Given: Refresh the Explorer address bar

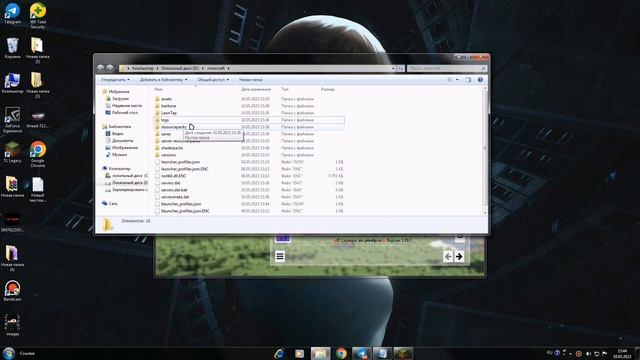Looking at the screenshot, I should 400,68.
